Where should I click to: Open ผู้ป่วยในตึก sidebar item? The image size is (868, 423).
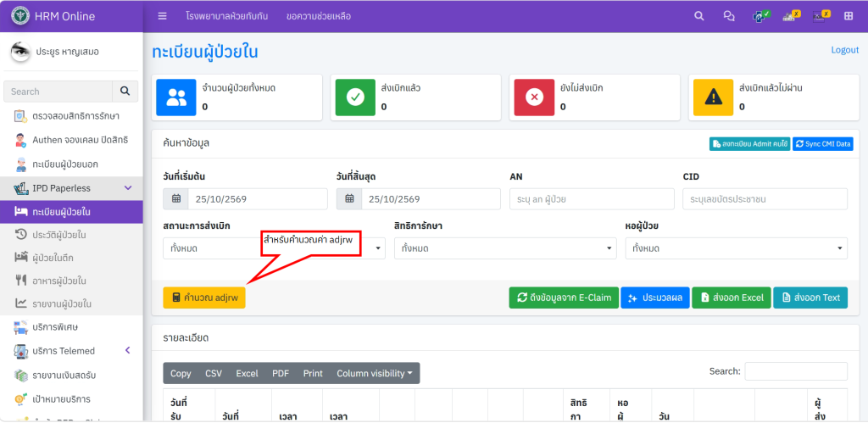coord(71,258)
